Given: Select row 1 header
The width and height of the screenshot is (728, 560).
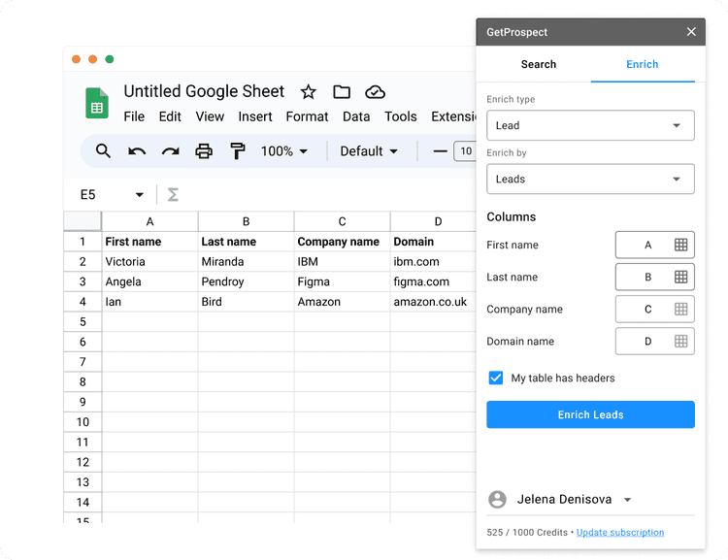Looking at the screenshot, I should [x=83, y=242].
